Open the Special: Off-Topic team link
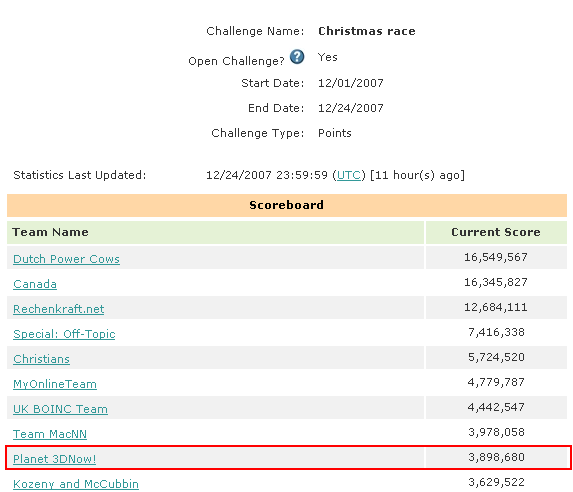The image size is (573, 492). pyautogui.click(x=64, y=334)
